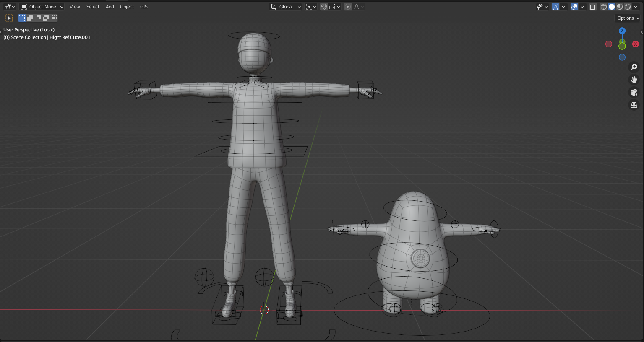Switch to Rendered viewport shading
The width and height of the screenshot is (644, 342).
(628, 7)
